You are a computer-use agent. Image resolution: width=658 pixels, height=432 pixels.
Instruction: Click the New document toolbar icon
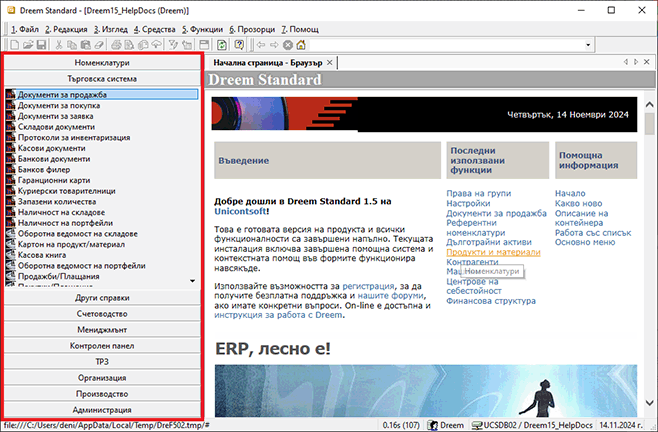15,45
